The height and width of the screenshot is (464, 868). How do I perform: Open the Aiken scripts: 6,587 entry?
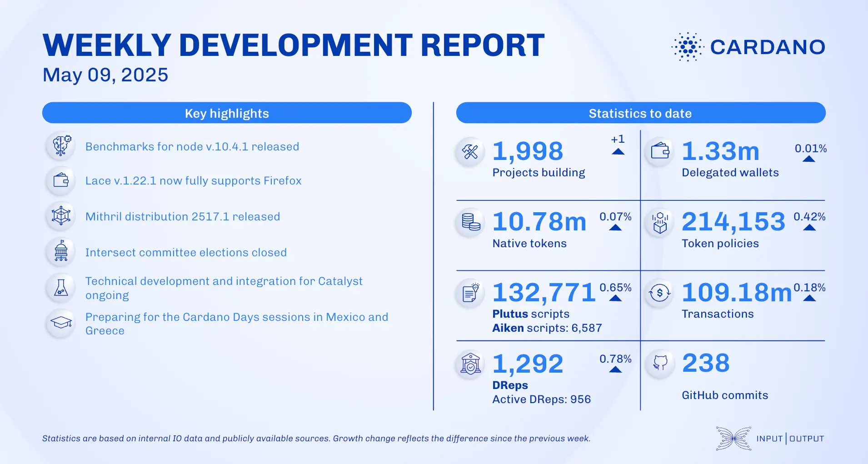(547, 327)
